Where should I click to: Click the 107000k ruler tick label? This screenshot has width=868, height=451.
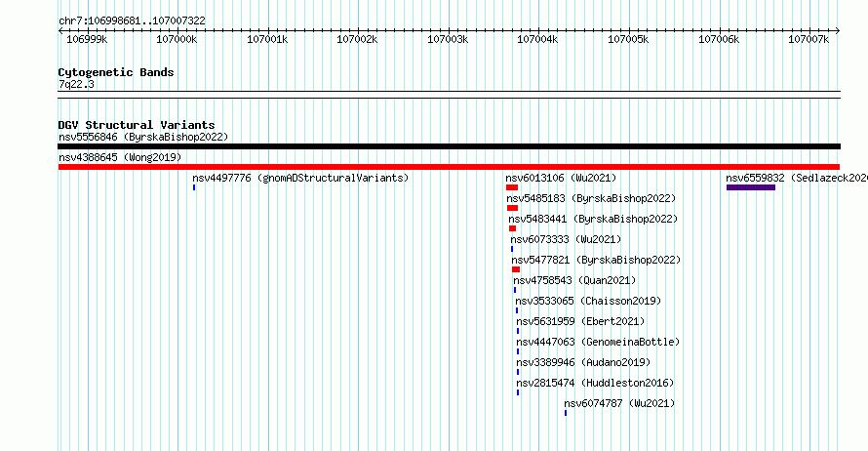point(177,39)
